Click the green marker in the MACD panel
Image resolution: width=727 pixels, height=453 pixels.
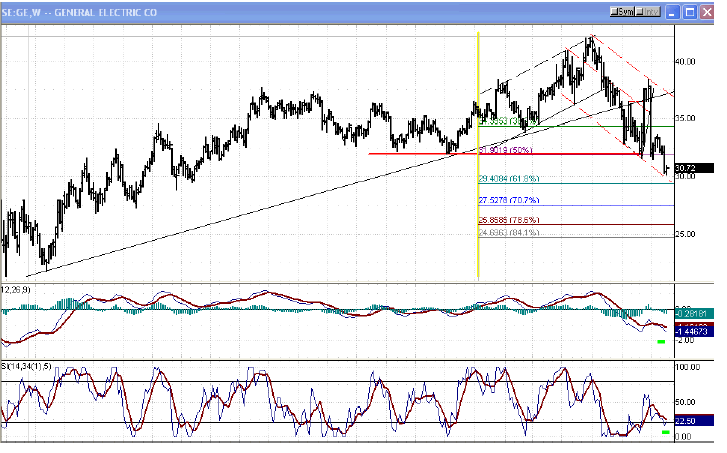coord(661,342)
